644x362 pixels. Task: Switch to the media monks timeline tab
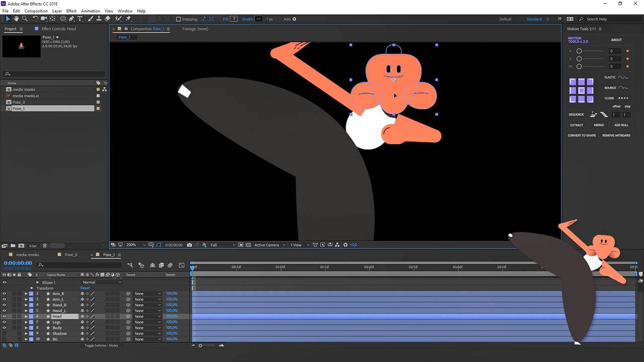pyautogui.click(x=27, y=255)
